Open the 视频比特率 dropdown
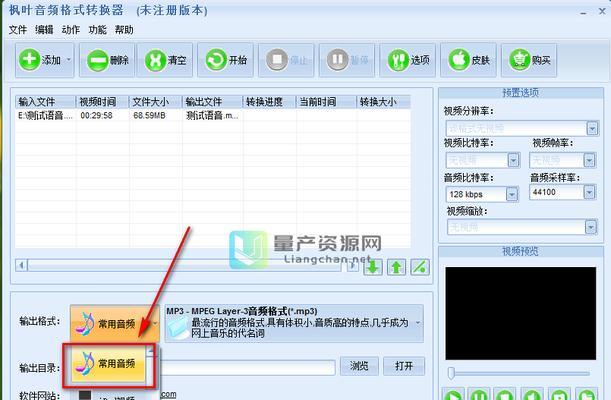 click(x=513, y=160)
